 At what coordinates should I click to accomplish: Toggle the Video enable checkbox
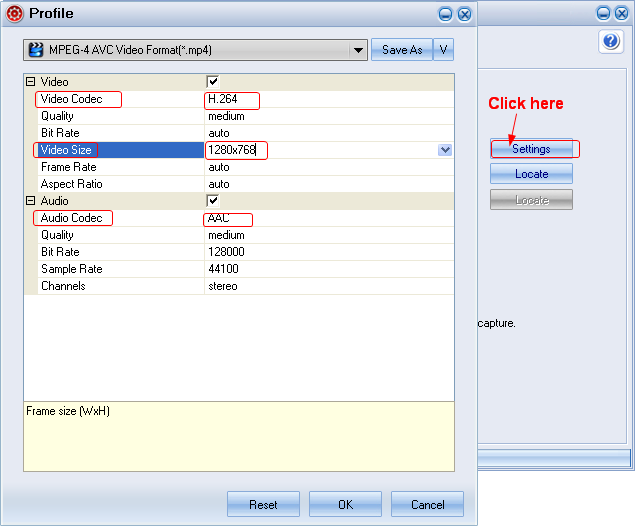(213, 81)
